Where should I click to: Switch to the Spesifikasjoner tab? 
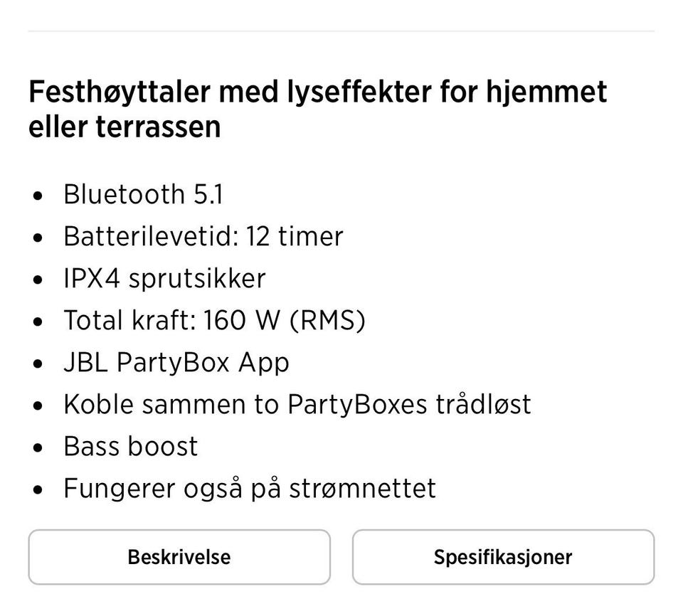click(x=503, y=557)
